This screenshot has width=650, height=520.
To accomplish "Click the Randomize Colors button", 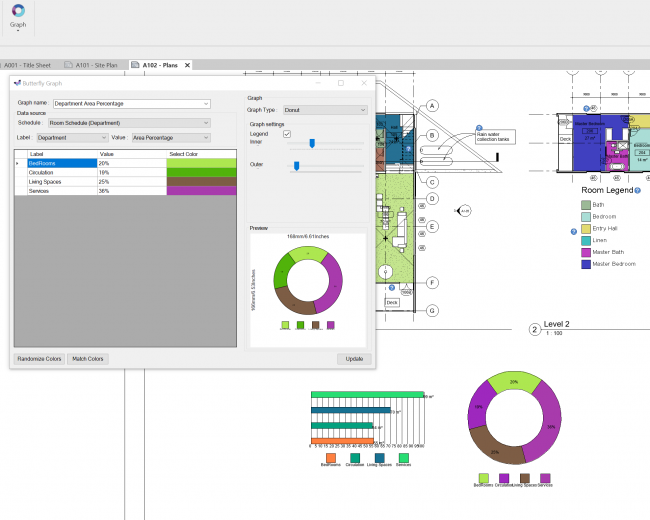I will click(40, 358).
